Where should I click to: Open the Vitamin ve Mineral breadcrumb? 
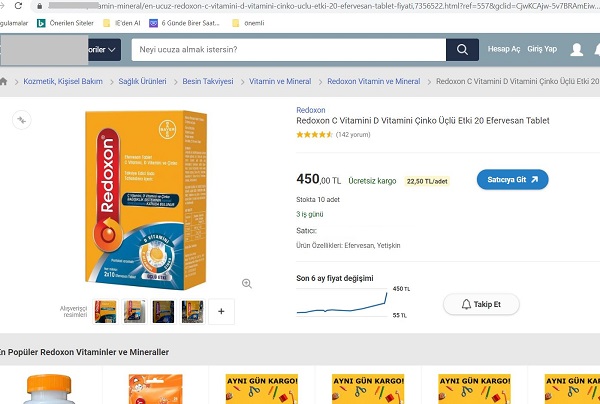[280, 81]
